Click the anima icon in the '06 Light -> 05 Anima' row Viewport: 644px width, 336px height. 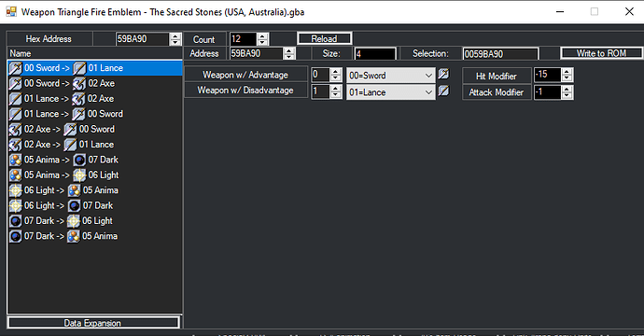pos(74,190)
